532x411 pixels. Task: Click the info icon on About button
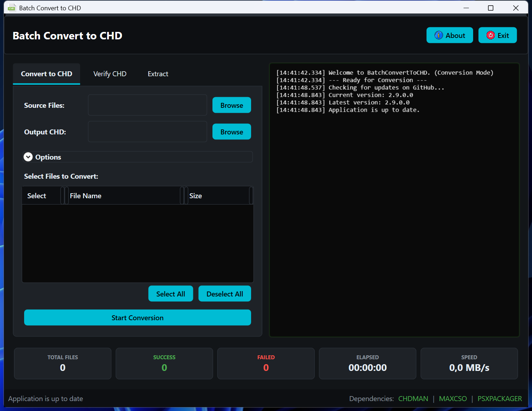click(439, 35)
